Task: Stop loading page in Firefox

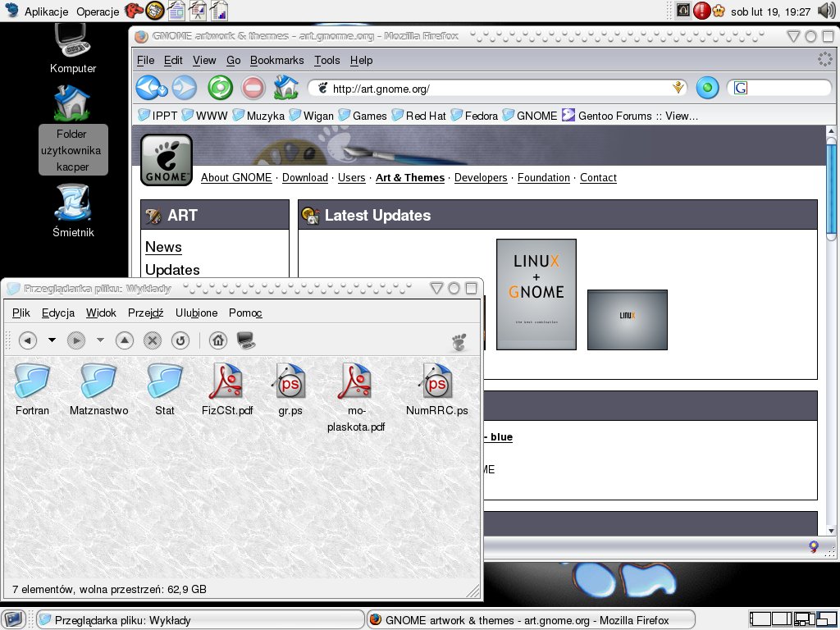Action: pyautogui.click(x=253, y=88)
